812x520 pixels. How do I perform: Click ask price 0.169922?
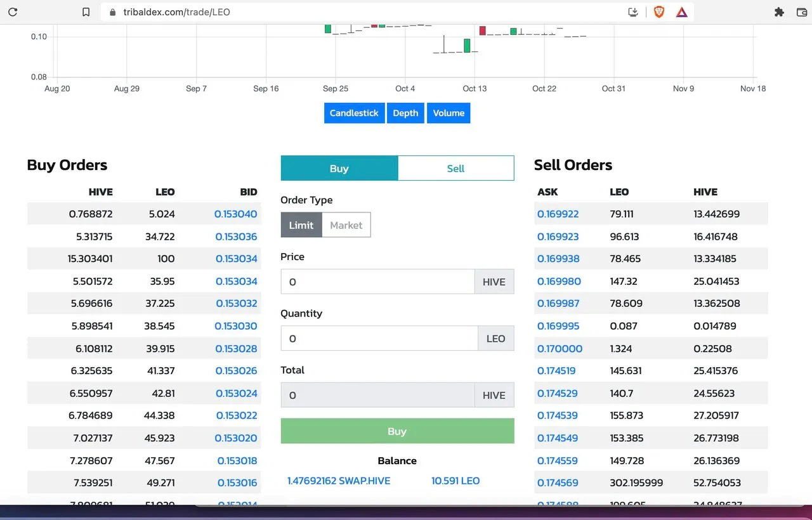pos(558,214)
